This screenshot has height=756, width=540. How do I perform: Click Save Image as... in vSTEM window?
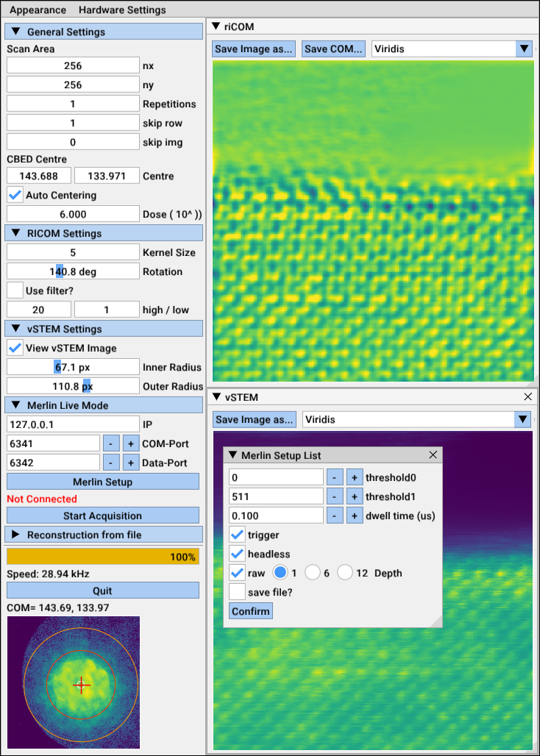255,419
